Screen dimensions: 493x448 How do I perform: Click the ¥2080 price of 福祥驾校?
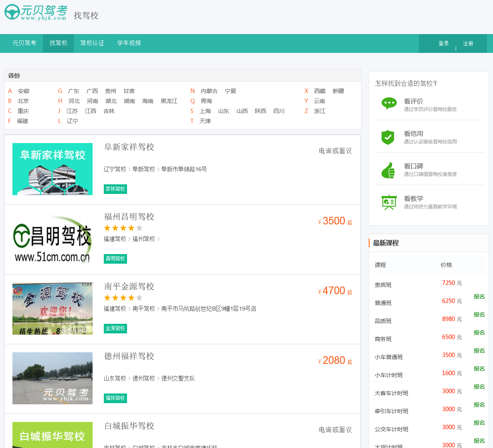pos(335,361)
